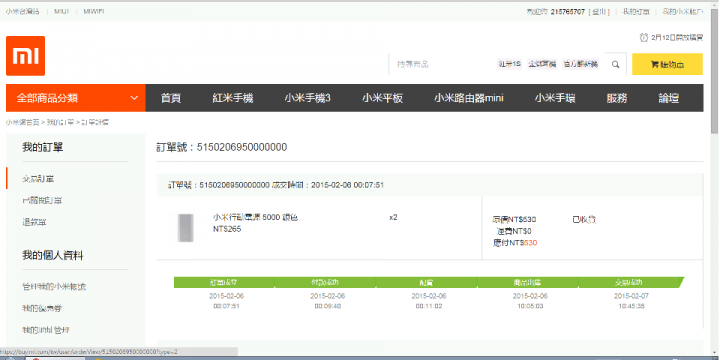Viewport: 720px width, 360px height.
Task: Click the x2 quantity text
Action: pos(393,217)
